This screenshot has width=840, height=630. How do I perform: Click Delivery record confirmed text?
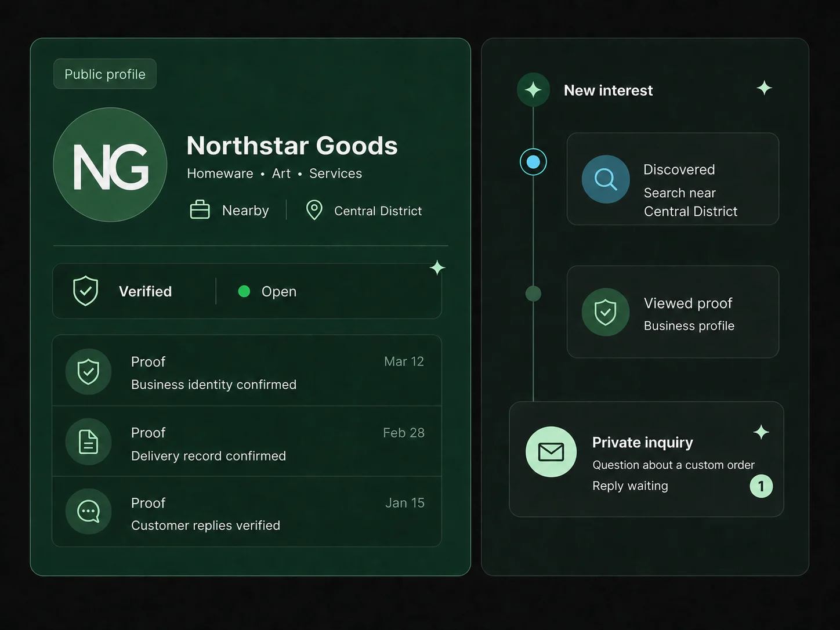pos(208,456)
